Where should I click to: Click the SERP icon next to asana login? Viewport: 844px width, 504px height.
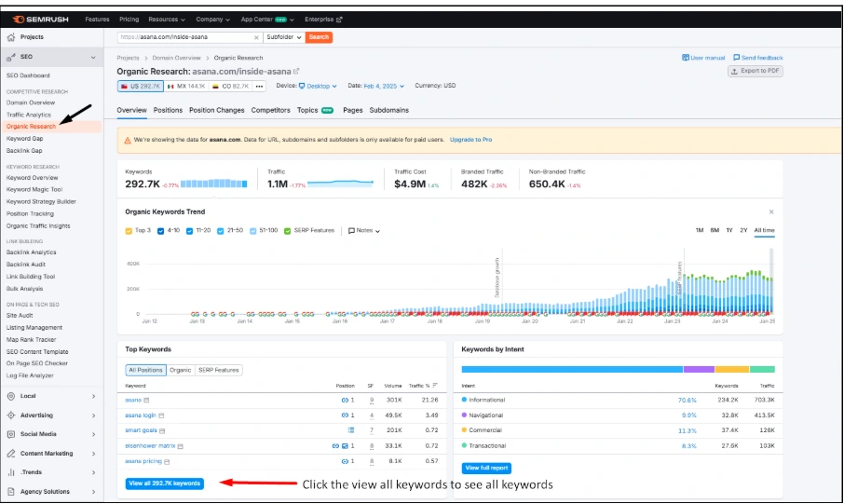point(161,415)
